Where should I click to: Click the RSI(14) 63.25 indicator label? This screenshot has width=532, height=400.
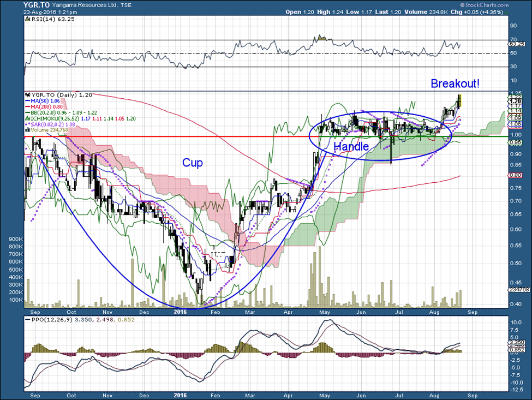coord(50,19)
